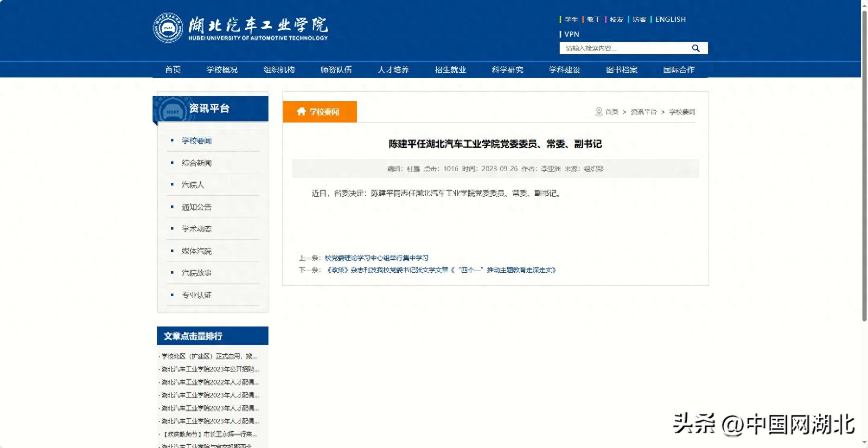This screenshot has height=448, width=868.
Task: Click the ENGLISH language link
Action: tap(670, 19)
